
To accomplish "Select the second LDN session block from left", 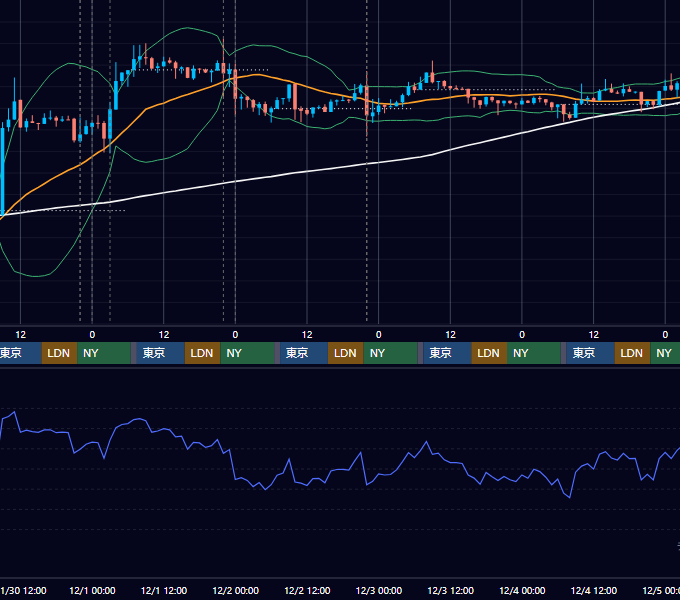I will point(203,353).
